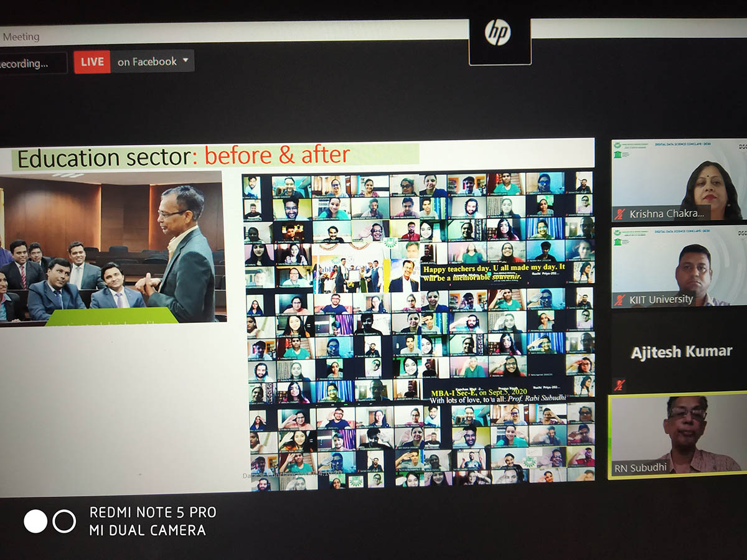Click the Meeting window title
This screenshot has height=560, width=747.
click(21, 37)
